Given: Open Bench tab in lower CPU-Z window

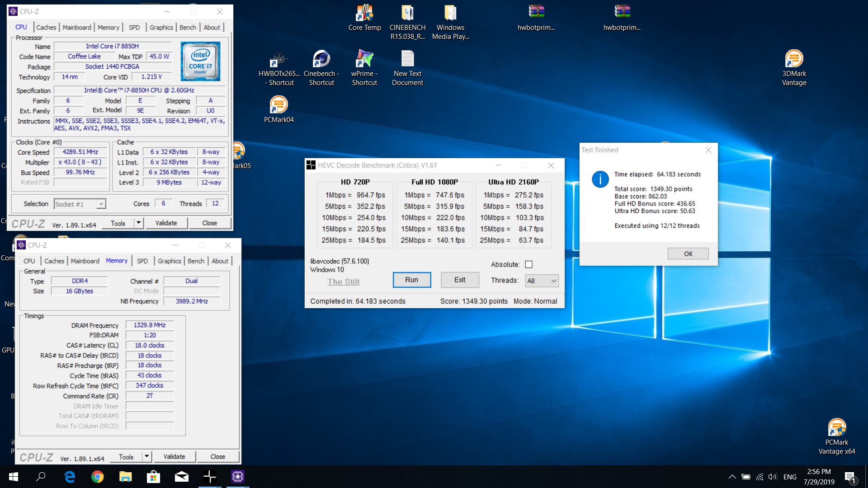Looking at the screenshot, I should (196, 261).
